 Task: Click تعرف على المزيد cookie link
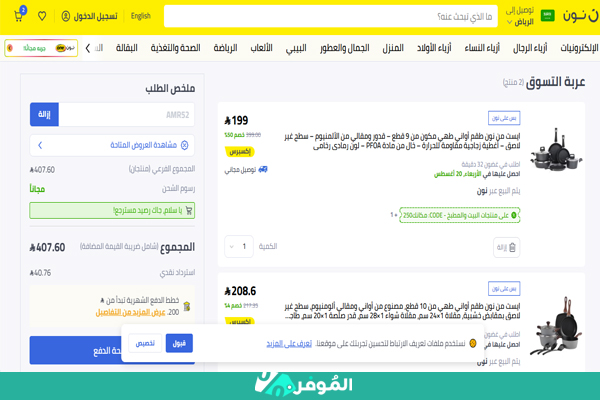[289, 344]
